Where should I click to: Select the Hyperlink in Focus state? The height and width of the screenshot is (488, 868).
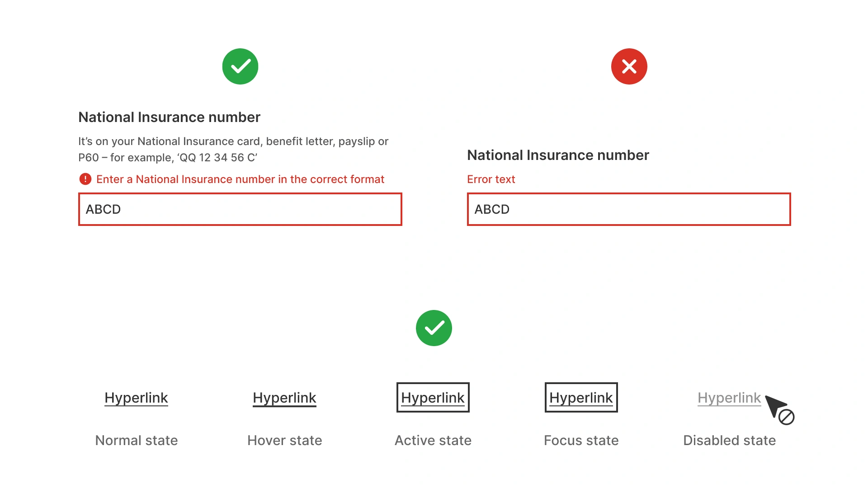[x=581, y=398]
